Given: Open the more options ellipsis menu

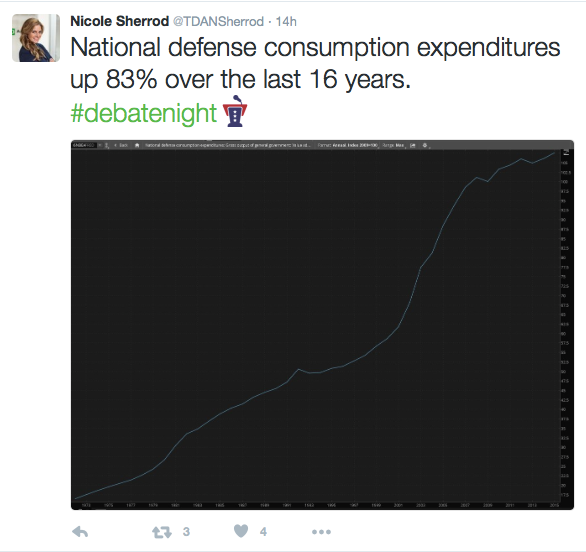Looking at the screenshot, I should [321, 531].
